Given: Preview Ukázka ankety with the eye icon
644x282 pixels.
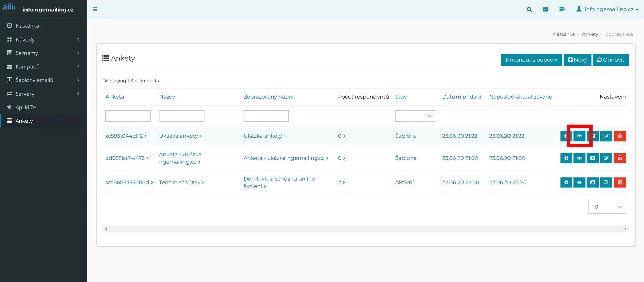Looking at the screenshot, I should point(579,136).
